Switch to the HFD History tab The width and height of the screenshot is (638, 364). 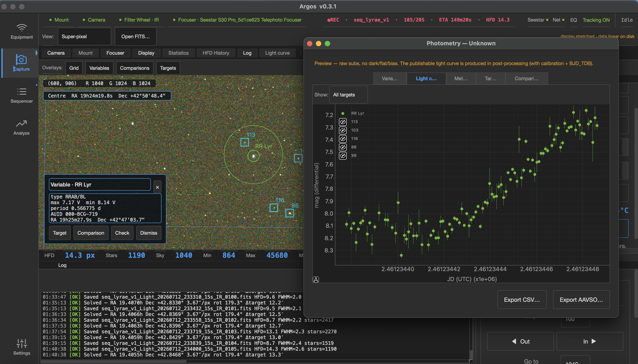(x=216, y=53)
